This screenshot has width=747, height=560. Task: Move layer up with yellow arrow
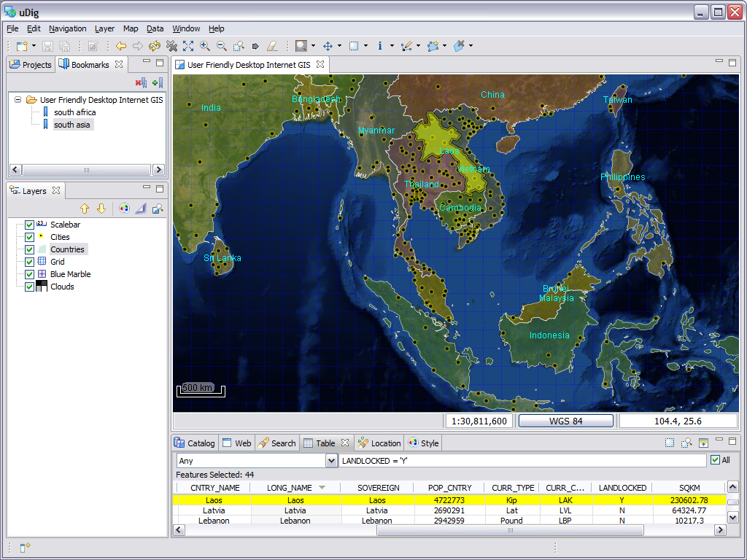(x=85, y=209)
